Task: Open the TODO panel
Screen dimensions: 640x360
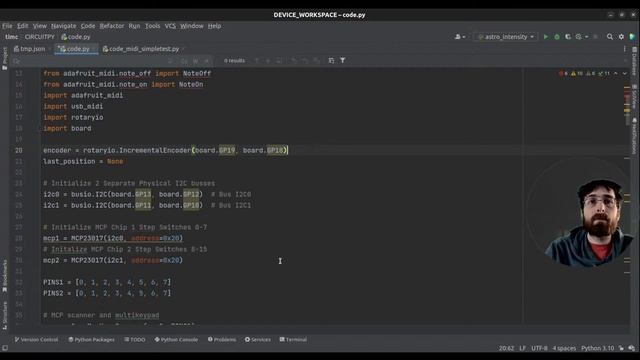Action: tap(135, 340)
